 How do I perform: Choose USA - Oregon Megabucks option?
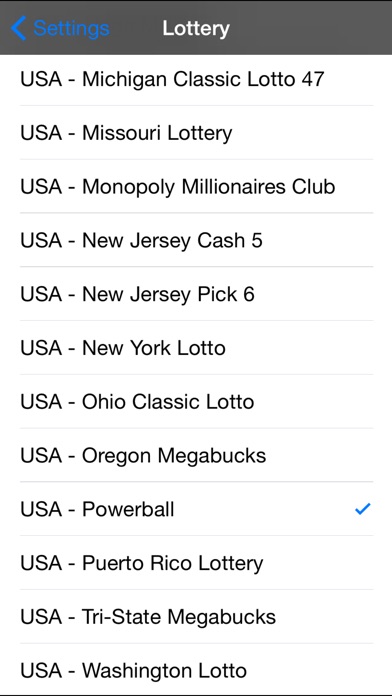(x=196, y=455)
